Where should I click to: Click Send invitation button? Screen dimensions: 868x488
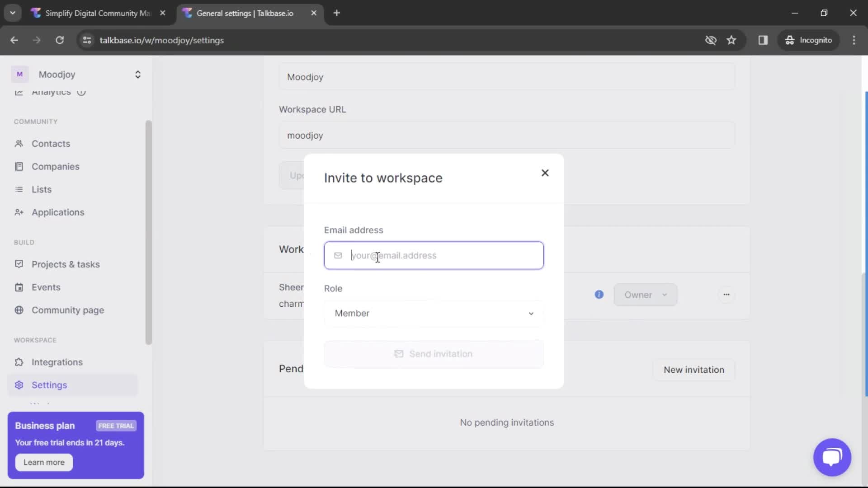pyautogui.click(x=434, y=353)
